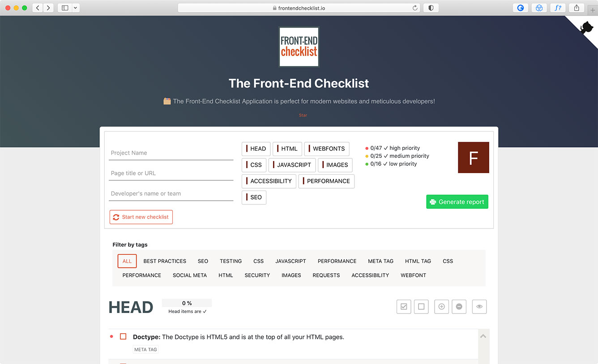Uncheck all HEAD items icon

point(421,307)
